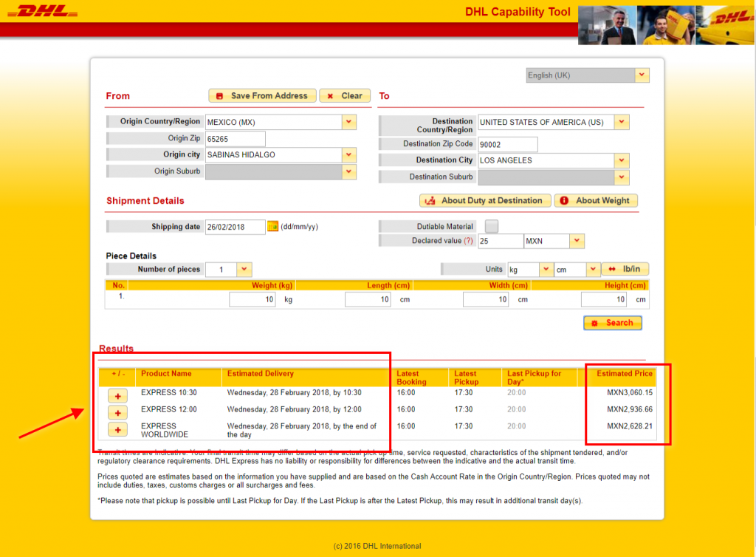Click price MXN2,628.21
The width and height of the screenshot is (756, 557).
pyautogui.click(x=630, y=426)
